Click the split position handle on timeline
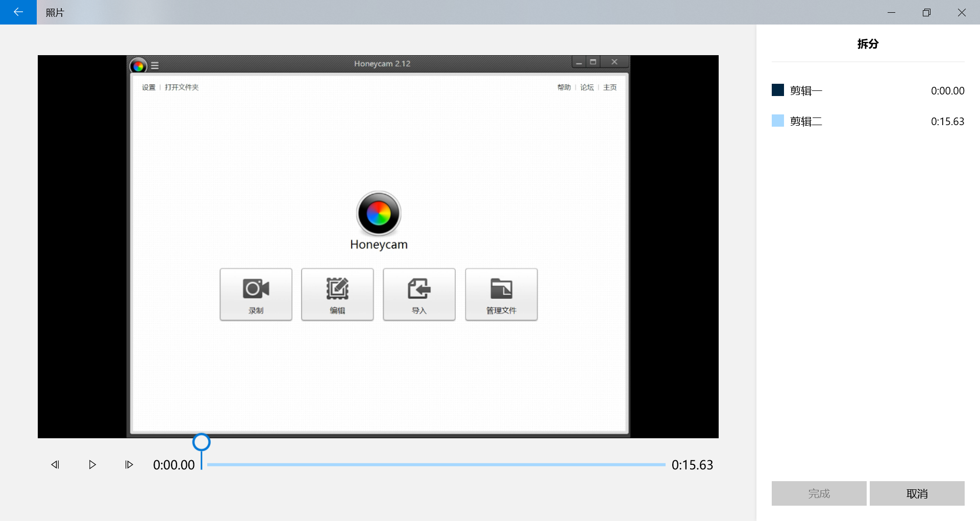980x521 pixels. [202, 442]
